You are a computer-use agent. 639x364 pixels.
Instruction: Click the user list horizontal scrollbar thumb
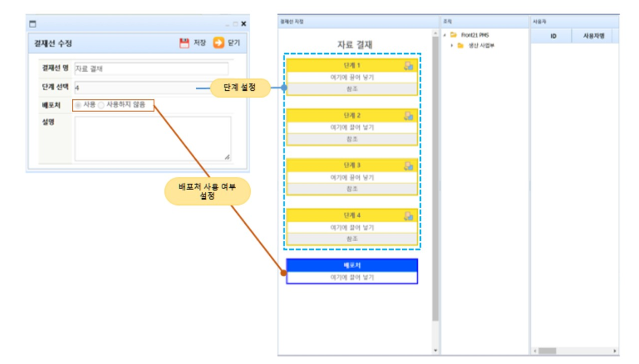[x=546, y=351]
